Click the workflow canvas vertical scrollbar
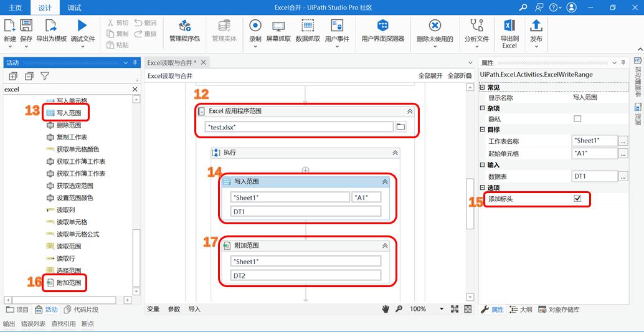Viewport: 644px width, 332px height. pos(470,204)
